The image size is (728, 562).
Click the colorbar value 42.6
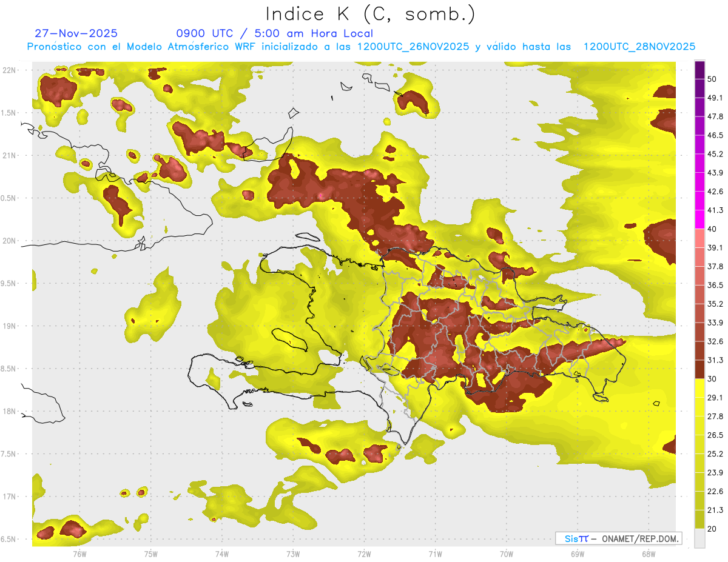715,192
